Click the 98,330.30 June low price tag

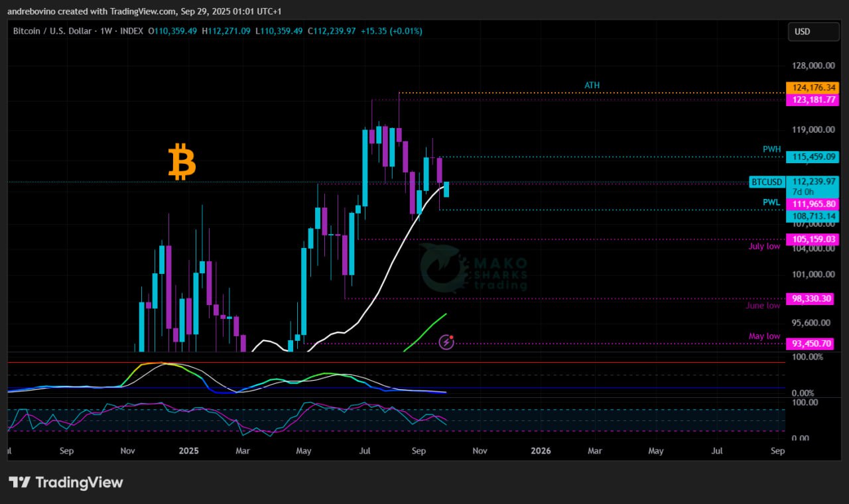click(x=812, y=298)
